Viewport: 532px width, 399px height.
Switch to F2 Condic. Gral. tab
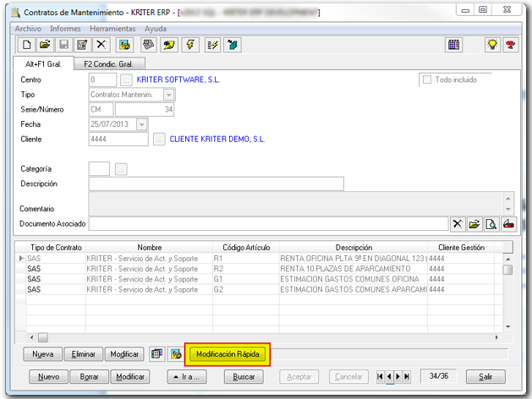point(109,63)
